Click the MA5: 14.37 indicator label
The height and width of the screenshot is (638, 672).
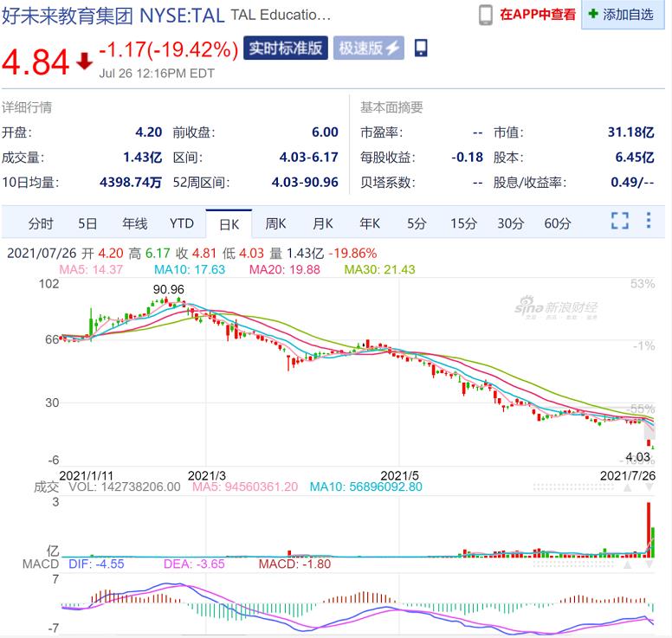coord(91,269)
